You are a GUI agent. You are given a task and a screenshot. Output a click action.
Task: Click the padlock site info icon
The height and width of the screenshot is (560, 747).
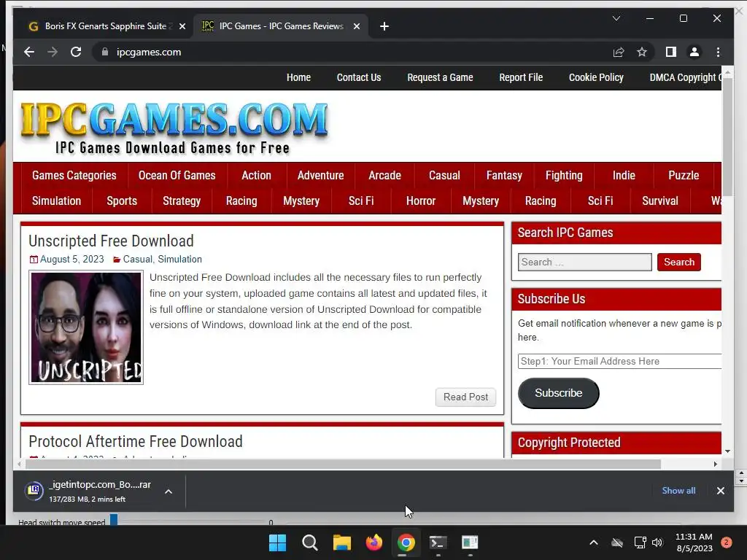105,52
